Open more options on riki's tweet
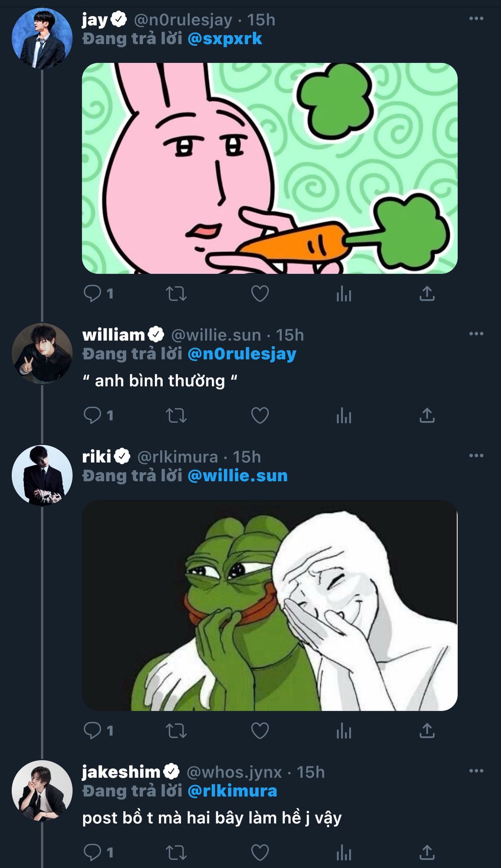Viewport: 501px width, 868px height. 476,455
